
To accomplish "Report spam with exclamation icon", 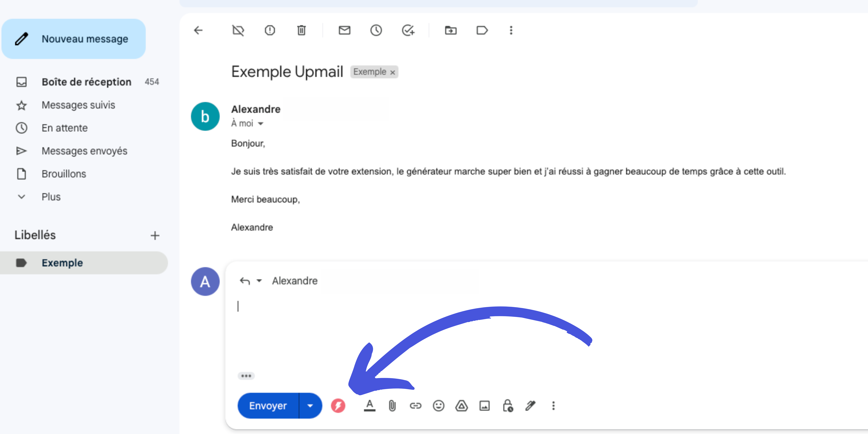I will pos(270,30).
